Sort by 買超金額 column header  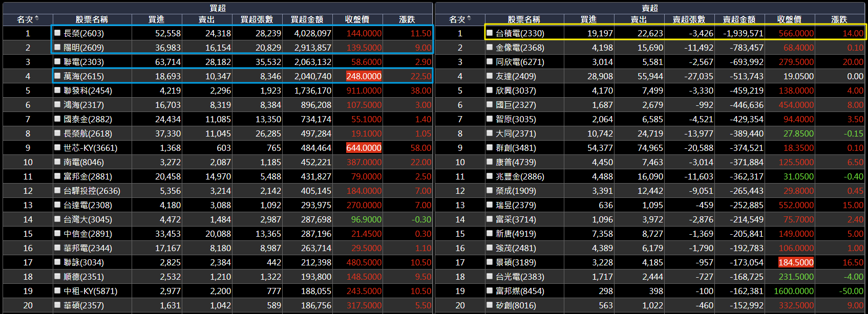point(307,19)
